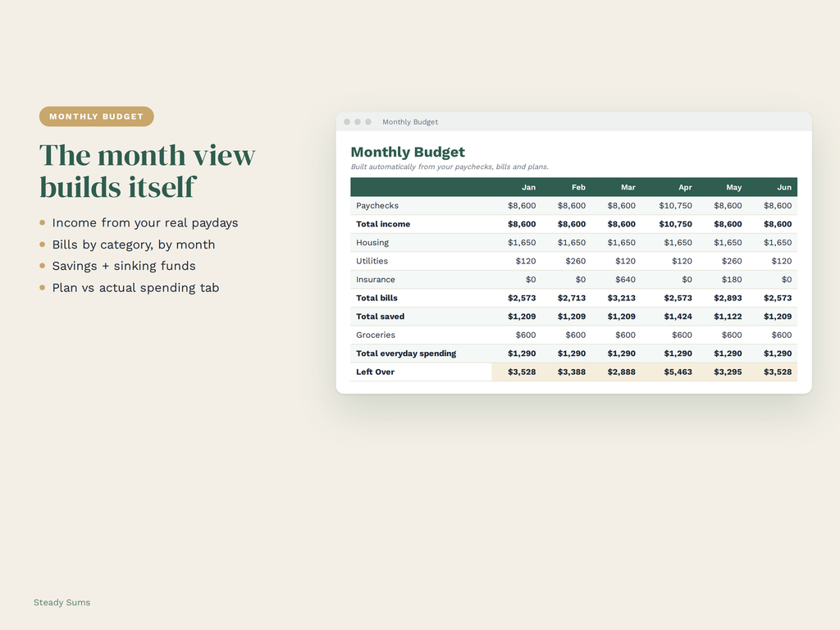Click the $10,750 Paychecks cell for Apr
Screen dimensions: 840x630
coord(676,206)
